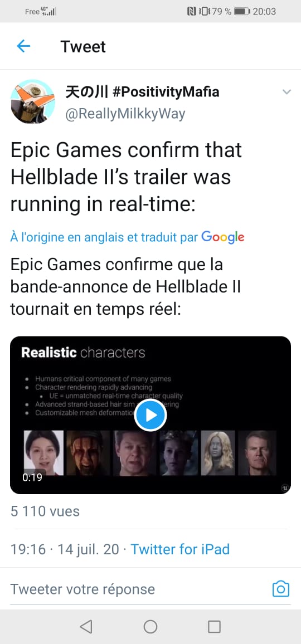The width and height of the screenshot is (301, 644).
Task: Click the Google translation attribution link
Action: tap(127, 237)
